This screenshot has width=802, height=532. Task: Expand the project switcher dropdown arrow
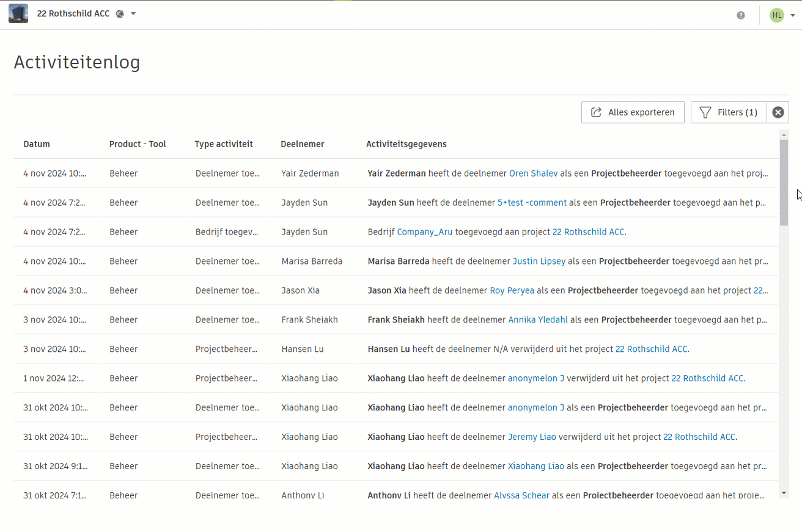tap(133, 14)
